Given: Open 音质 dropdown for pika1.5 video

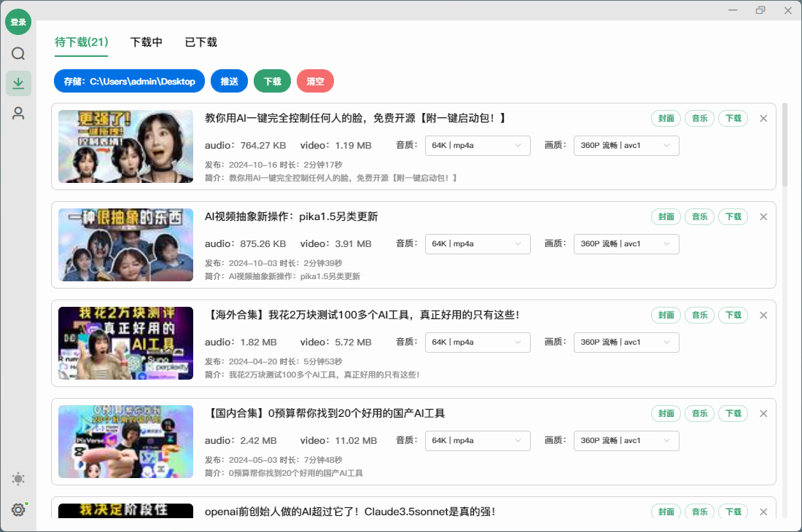Looking at the screenshot, I should 478,243.
